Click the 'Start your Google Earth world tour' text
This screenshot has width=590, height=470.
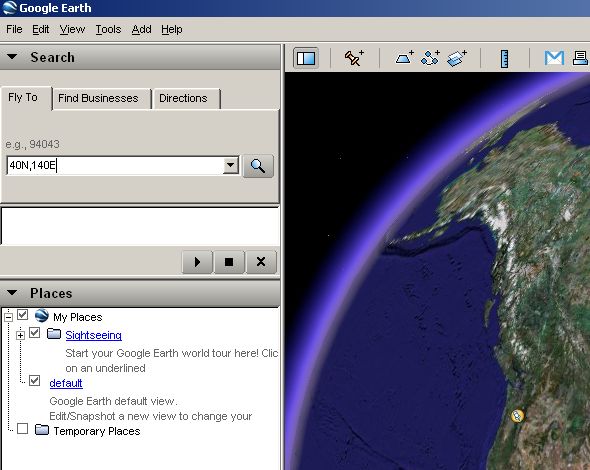coord(172,353)
